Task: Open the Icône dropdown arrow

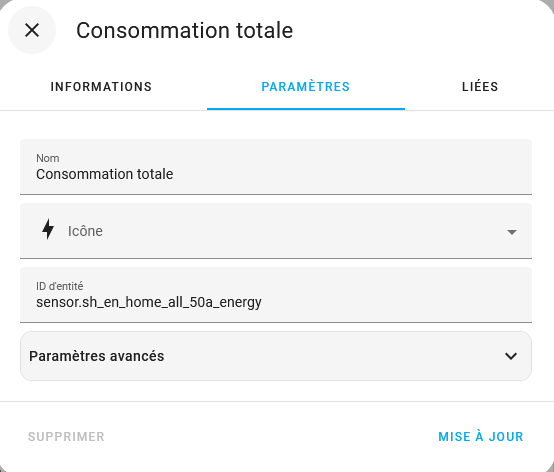Action: [512, 232]
